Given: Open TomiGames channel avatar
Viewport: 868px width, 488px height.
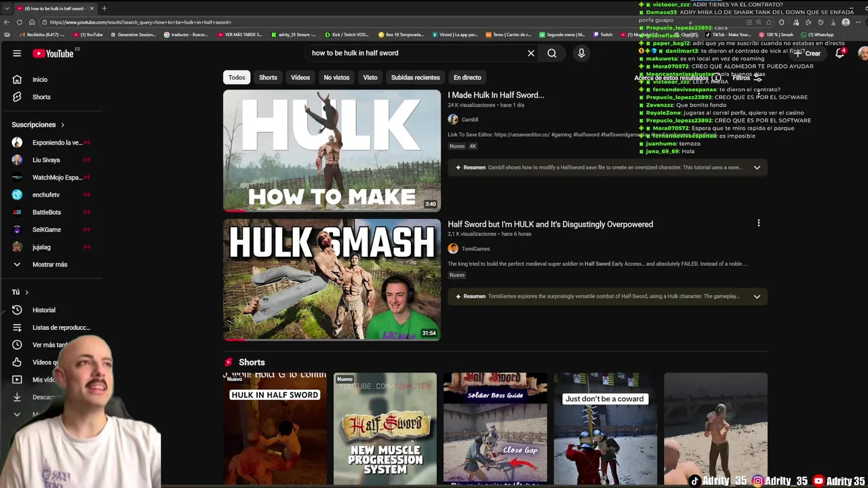Looking at the screenshot, I should pyautogui.click(x=453, y=249).
